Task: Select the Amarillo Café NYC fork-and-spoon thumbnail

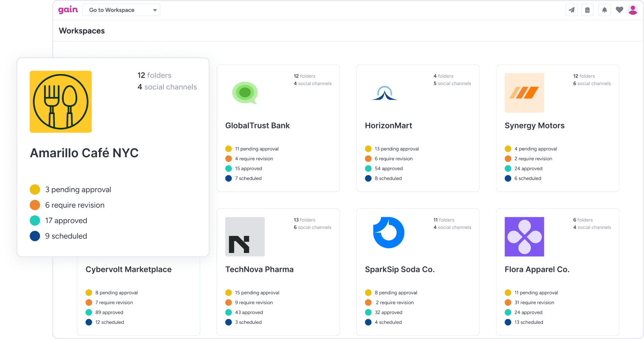Action: point(61,102)
